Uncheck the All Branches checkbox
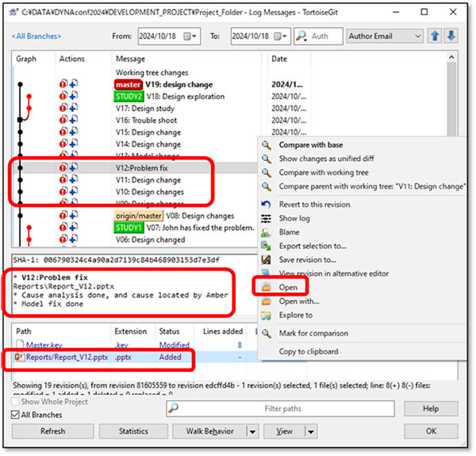Screen dimensions: 476x456 pyautogui.click(x=17, y=415)
